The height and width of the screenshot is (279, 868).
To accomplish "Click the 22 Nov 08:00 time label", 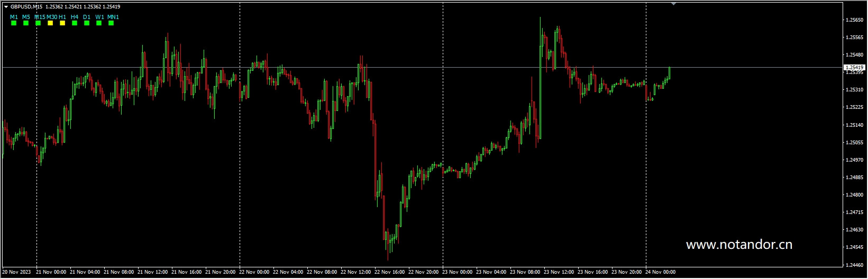I will 323,273.
